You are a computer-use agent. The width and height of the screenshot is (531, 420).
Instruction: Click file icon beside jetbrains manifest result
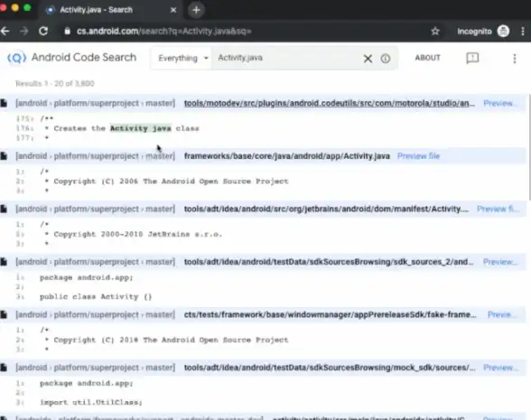click(4, 209)
